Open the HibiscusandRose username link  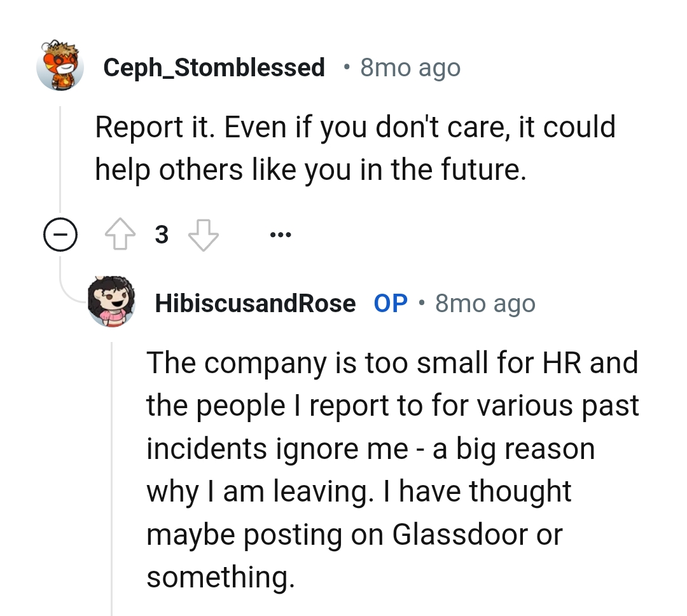pyautogui.click(x=255, y=304)
